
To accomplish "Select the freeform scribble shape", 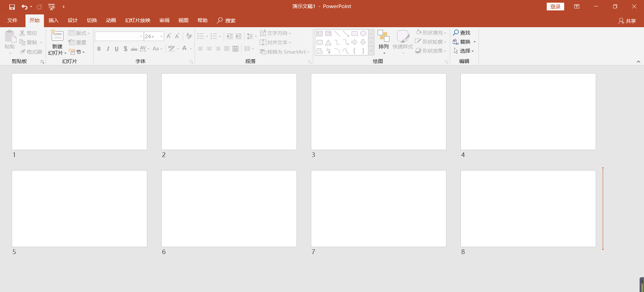I will (x=328, y=51).
